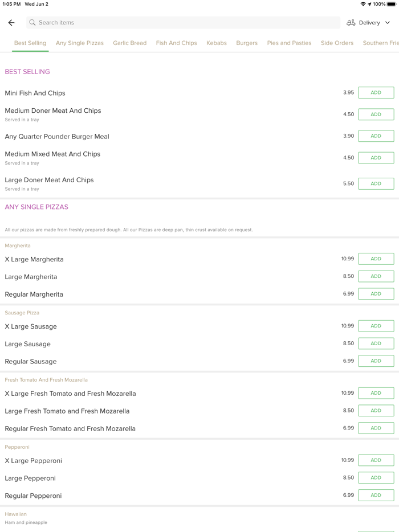
Task: Open the Fish And Chips tab
Action: tap(176, 43)
